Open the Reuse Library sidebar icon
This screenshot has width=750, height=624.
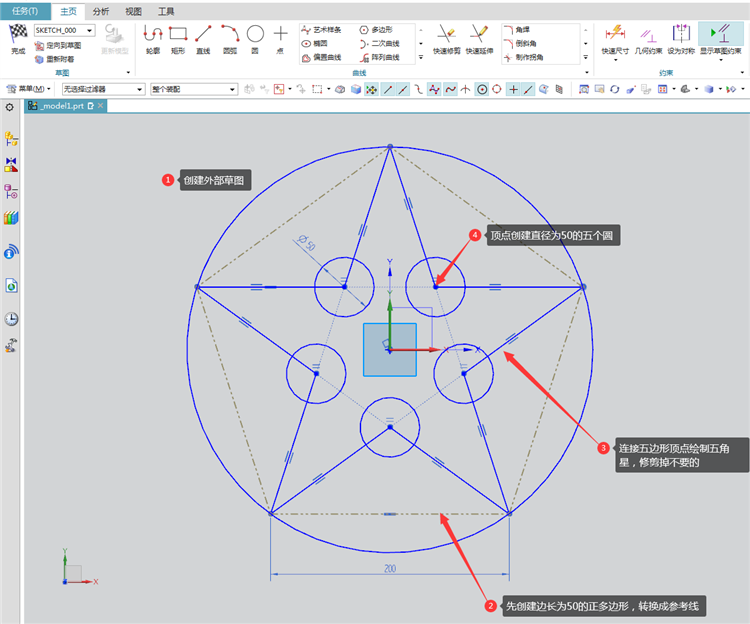click(11, 218)
